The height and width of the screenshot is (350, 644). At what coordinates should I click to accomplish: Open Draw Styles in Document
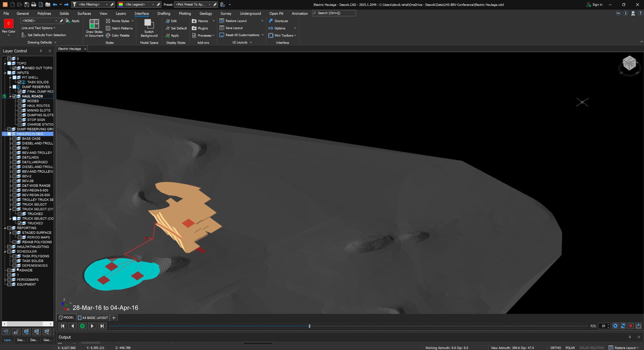94,28
